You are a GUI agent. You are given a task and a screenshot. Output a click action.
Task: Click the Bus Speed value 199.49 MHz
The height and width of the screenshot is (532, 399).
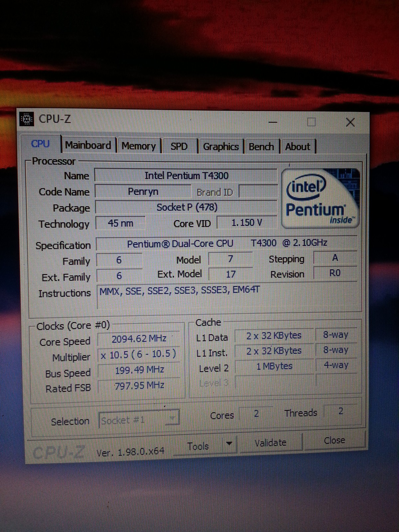click(x=139, y=370)
